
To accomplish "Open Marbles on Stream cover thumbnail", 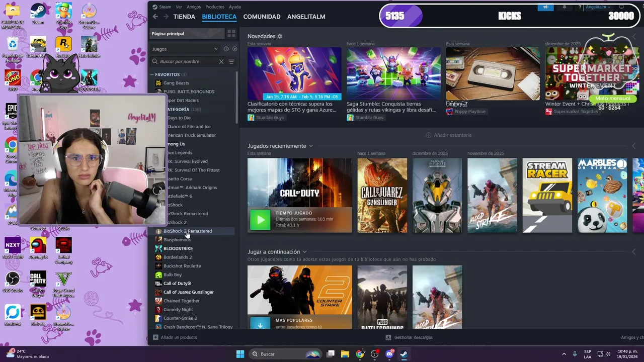I will pos(602,196).
